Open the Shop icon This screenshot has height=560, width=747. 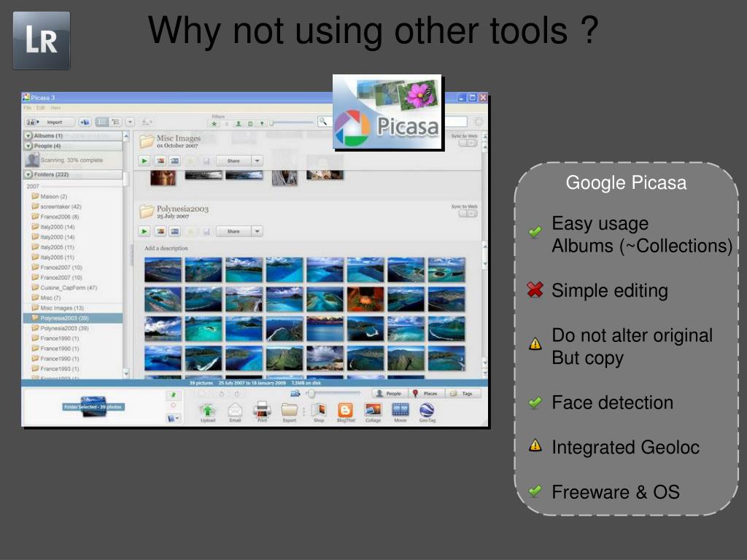319,410
